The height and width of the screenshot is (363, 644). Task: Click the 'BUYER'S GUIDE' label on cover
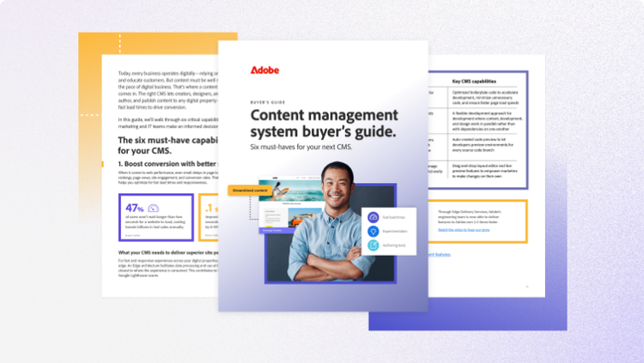[x=267, y=100]
